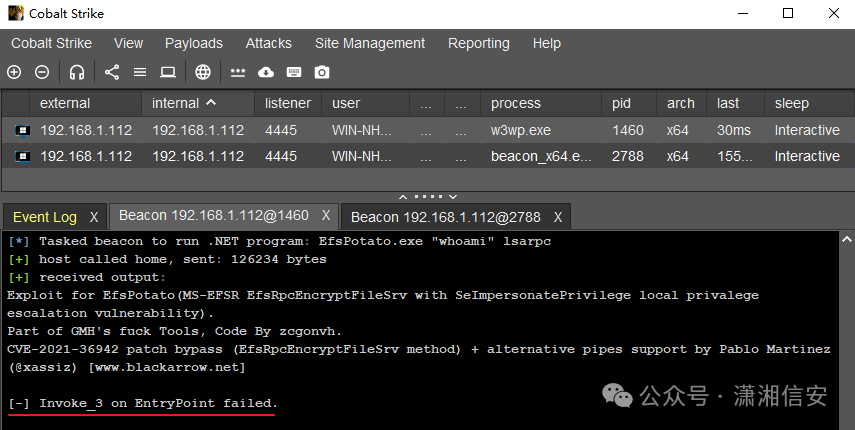Close the Beacon 192.168.1.112@2788 tab
This screenshot has width=855, height=430.
[558, 217]
